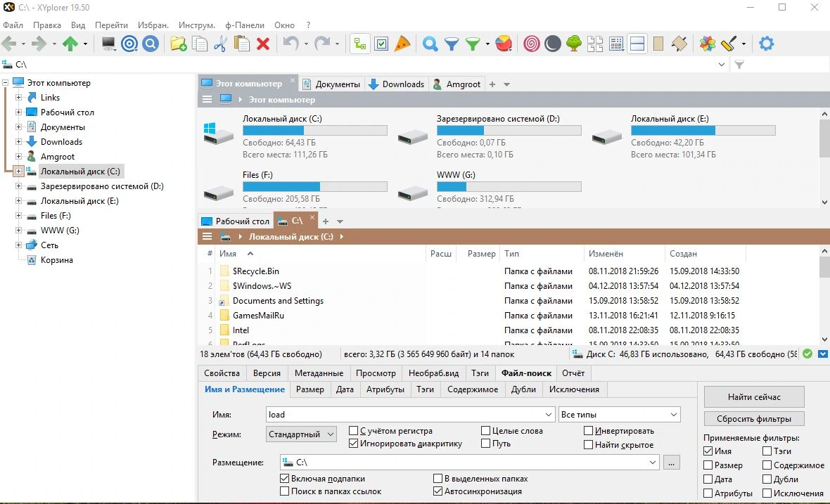Open the address bar history dropdown arrow
Image resolution: width=830 pixels, height=504 pixels.
[722, 65]
